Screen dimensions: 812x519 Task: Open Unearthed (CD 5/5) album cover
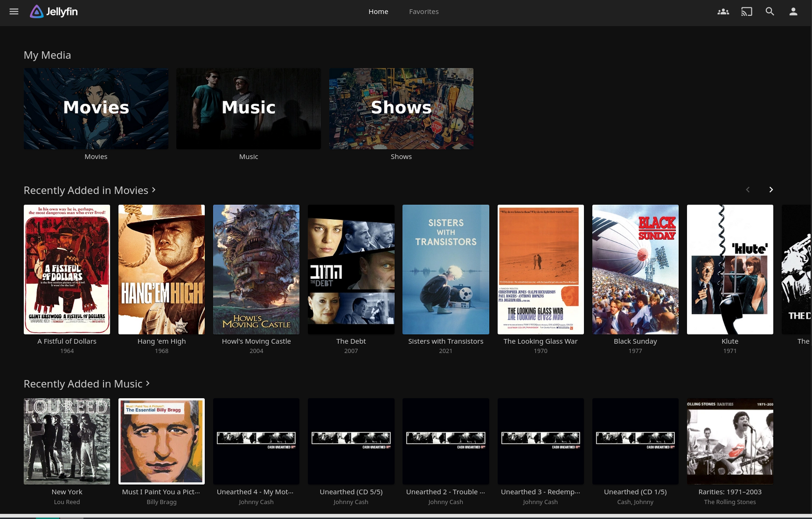(x=351, y=441)
